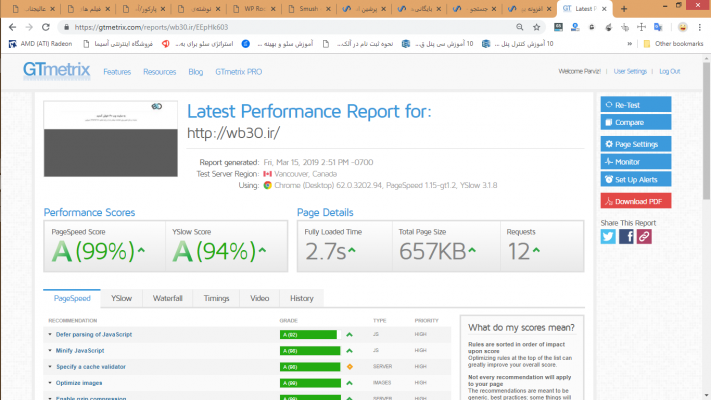The image size is (711, 400).
Task: Switch to the WP Rocket tab
Action: [x=255, y=9]
